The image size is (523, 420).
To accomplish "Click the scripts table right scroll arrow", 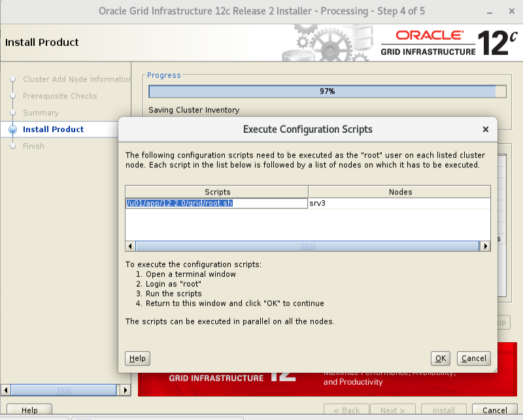I will click(485, 247).
